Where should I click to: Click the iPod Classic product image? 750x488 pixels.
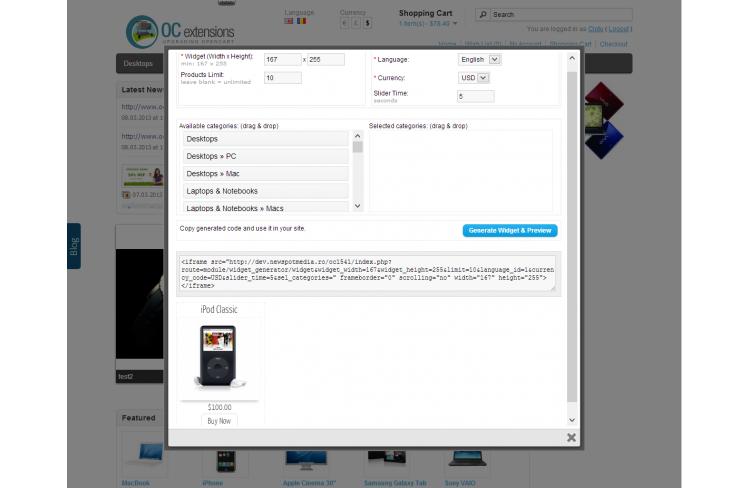click(219, 356)
